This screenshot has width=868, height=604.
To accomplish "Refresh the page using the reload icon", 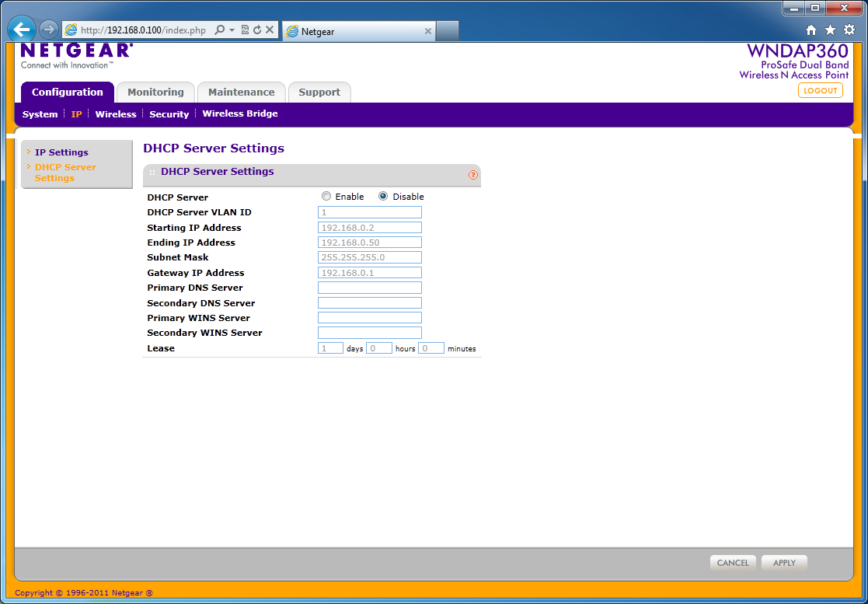I will click(x=257, y=30).
